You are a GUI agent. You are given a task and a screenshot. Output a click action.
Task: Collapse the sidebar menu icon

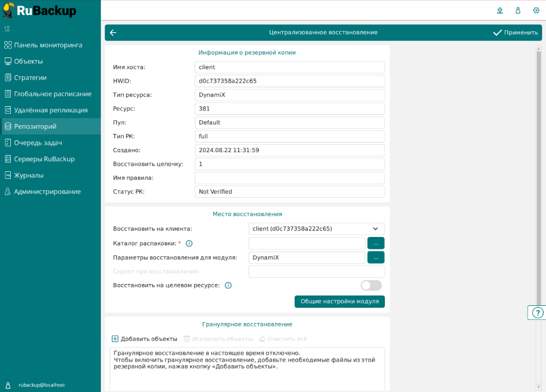point(7,28)
